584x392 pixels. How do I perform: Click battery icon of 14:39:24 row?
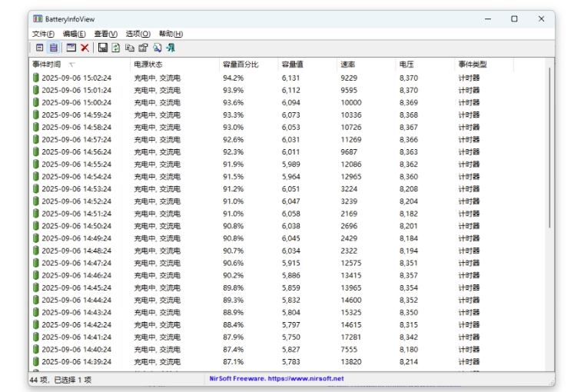pyautogui.click(x=36, y=361)
